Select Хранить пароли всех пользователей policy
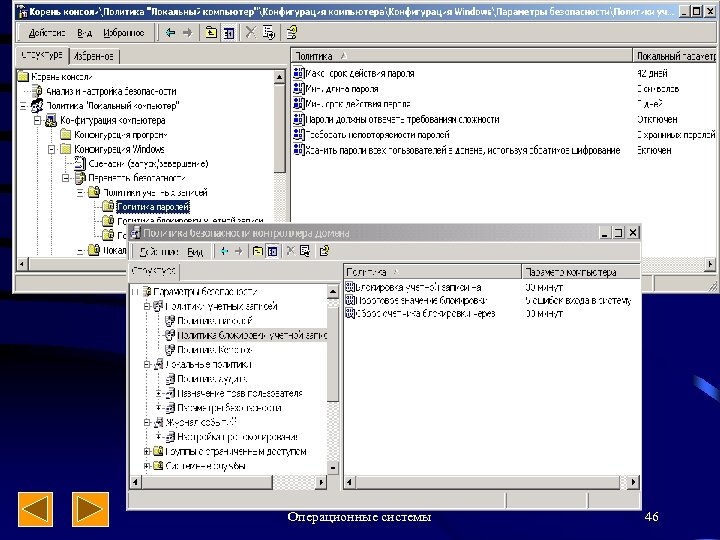The height and width of the screenshot is (540, 720). point(463,150)
